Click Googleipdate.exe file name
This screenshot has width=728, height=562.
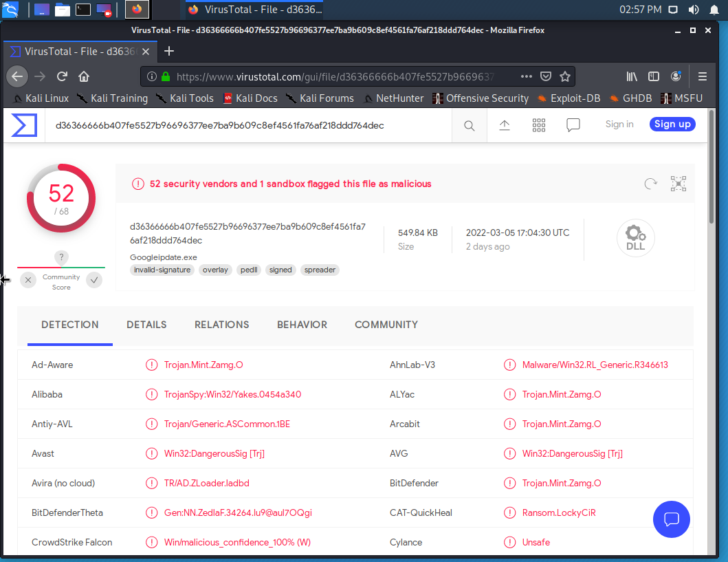(x=164, y=257)
